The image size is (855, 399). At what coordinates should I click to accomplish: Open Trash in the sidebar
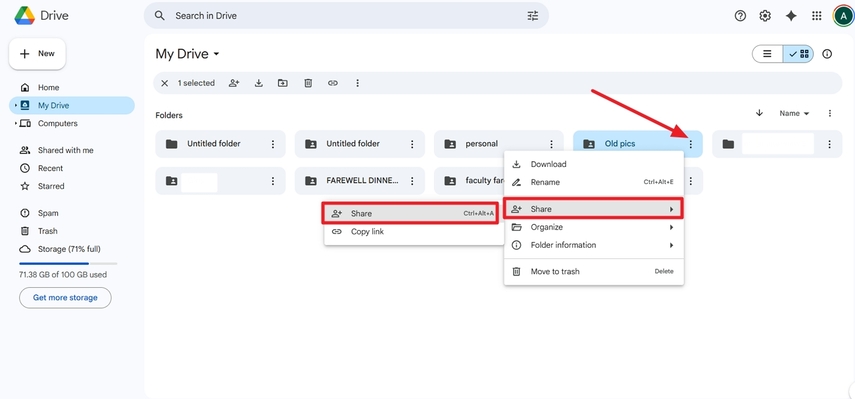coord(71,231)
